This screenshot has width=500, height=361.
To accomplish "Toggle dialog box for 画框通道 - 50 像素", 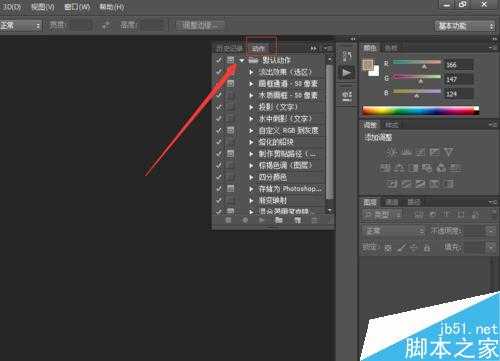I will click(x=230, y=83).
